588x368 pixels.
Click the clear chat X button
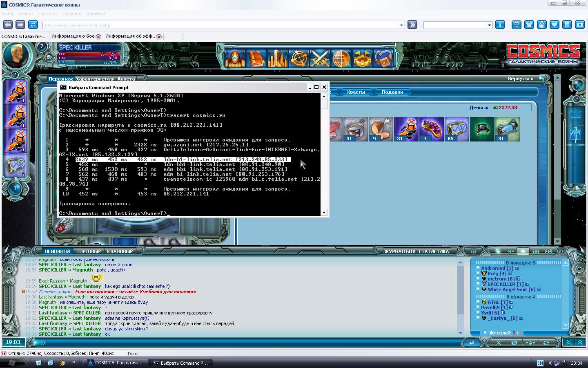coord(499,343)
